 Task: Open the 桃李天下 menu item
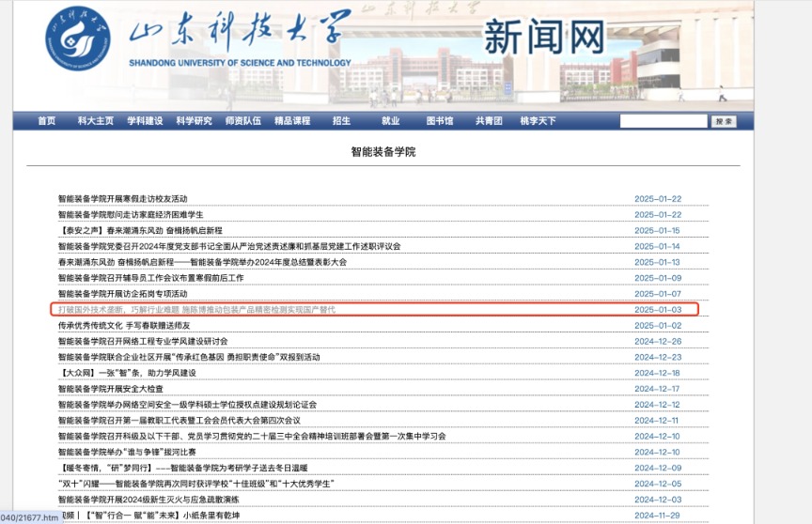538,121
